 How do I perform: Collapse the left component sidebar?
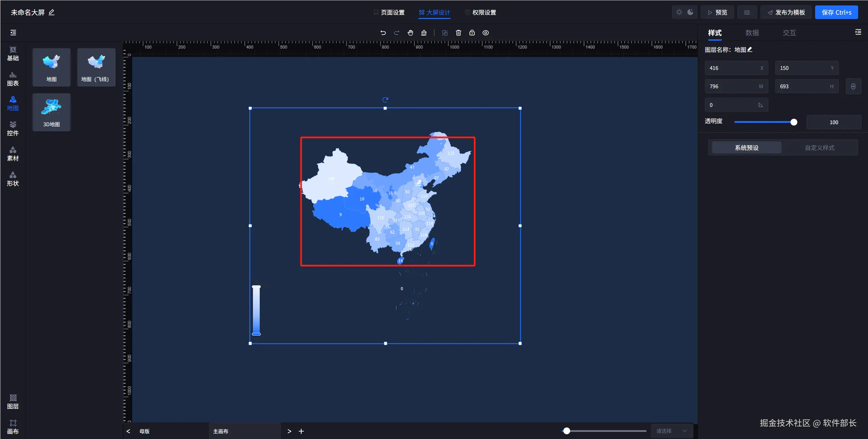coord(13,33)
